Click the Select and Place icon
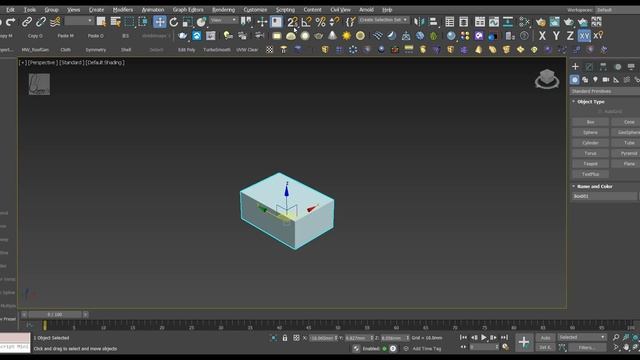The height and width of the screenshot is (360, 640). tap(201, 22)
